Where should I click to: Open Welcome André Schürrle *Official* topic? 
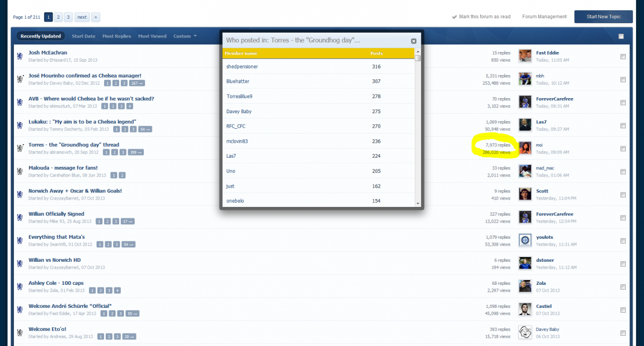tap(70, 306)
